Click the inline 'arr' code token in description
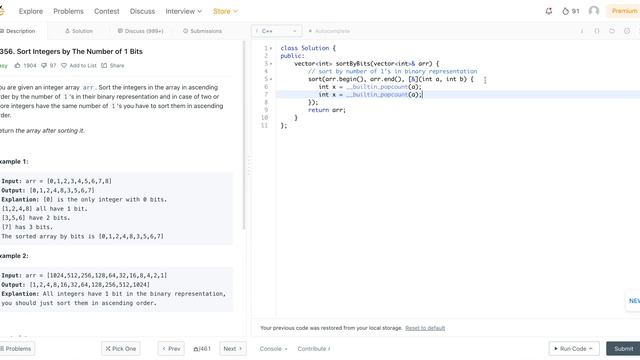640x360 pixels. click(x=88, y=87)
